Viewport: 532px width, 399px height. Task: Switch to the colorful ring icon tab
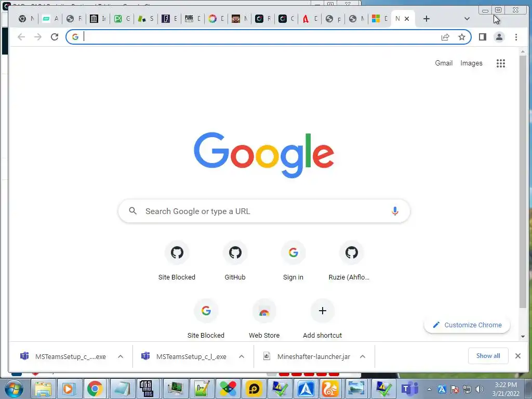click(216, 19)
